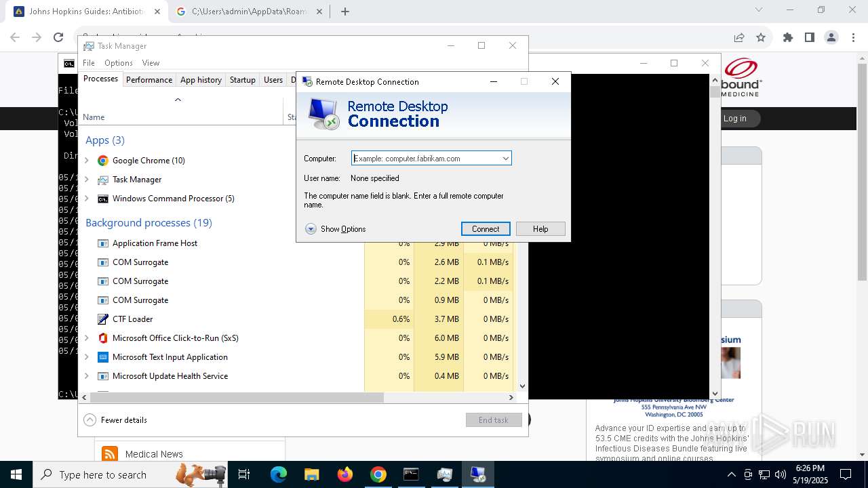Open Chrome extensions puzzle icon
The image size is (868, 488).
pyautogui.click(x=788, y=38)
